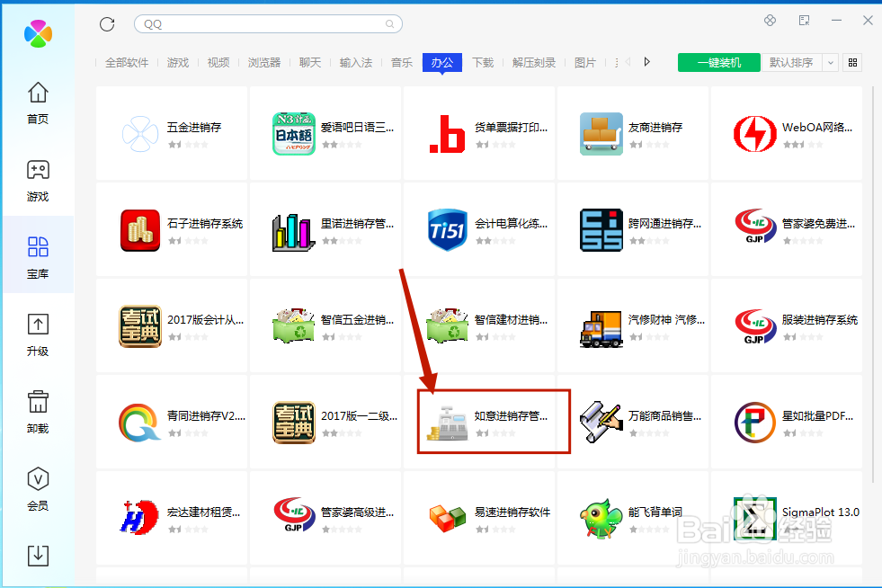Open 五金进销存 app icon

point(140,134)
